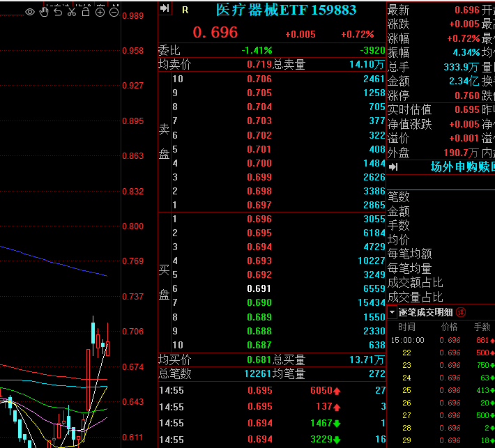495x448 pixels.
Task: Click the 总手 value 333.9万
Action: tap(462, 67)
